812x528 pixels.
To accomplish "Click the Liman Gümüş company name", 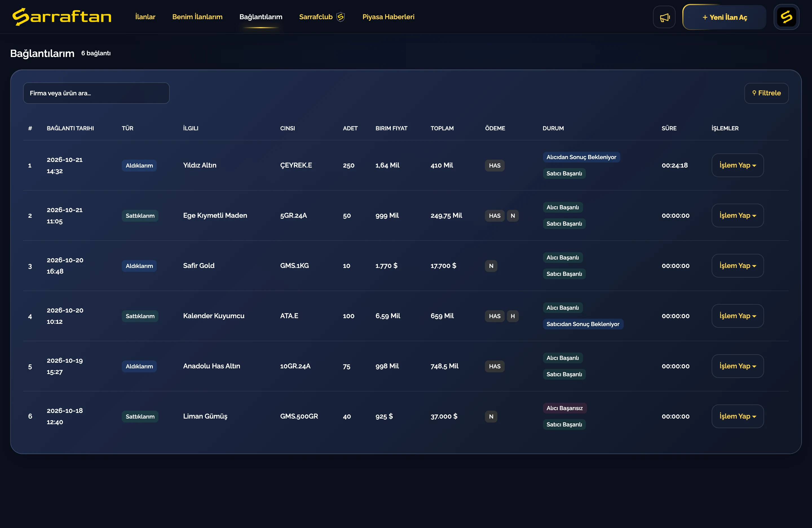I will [x=205, y=416].
